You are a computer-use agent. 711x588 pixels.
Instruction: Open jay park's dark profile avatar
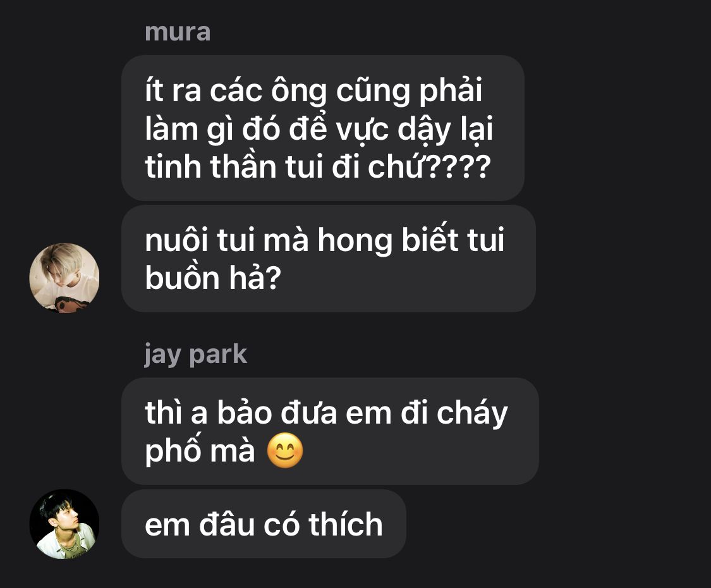tap(64, 524)
